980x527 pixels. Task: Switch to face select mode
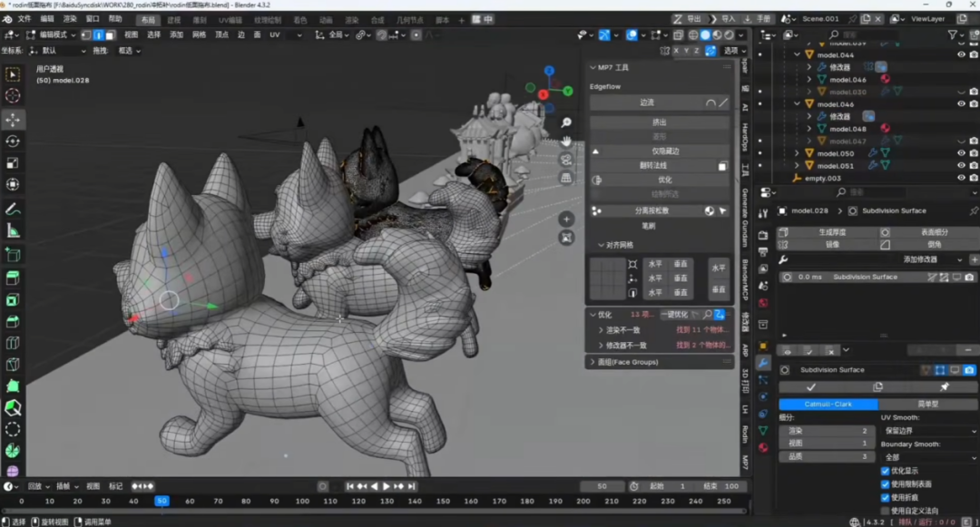pyautogui.click(x=110, y=35)
